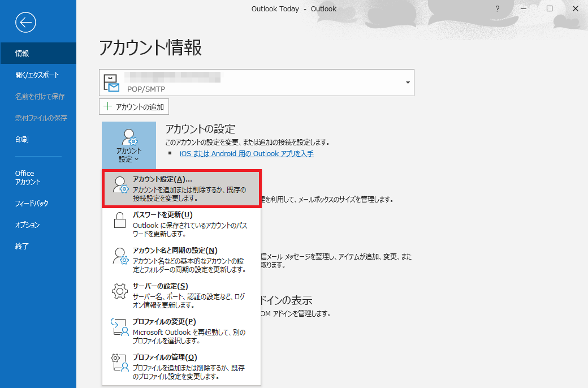
Task: Click the アカウント情報 heading text
Action: tap(150, 48)
